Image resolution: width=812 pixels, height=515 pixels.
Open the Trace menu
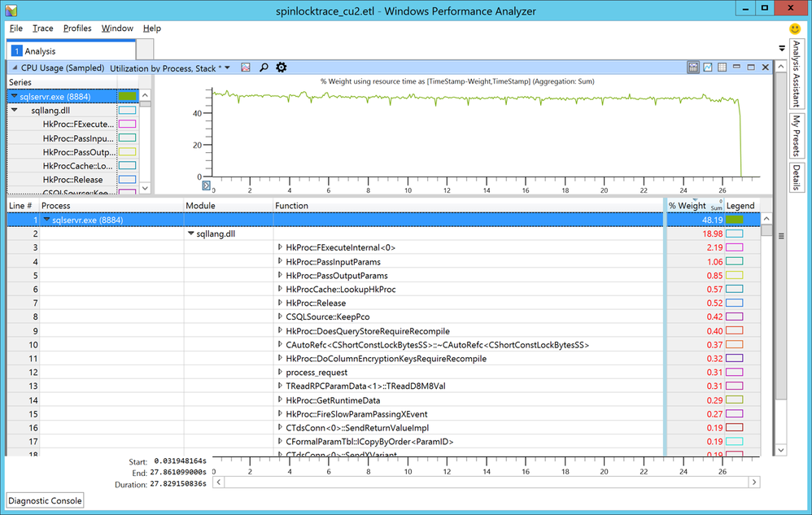click(x=42, y=28)
